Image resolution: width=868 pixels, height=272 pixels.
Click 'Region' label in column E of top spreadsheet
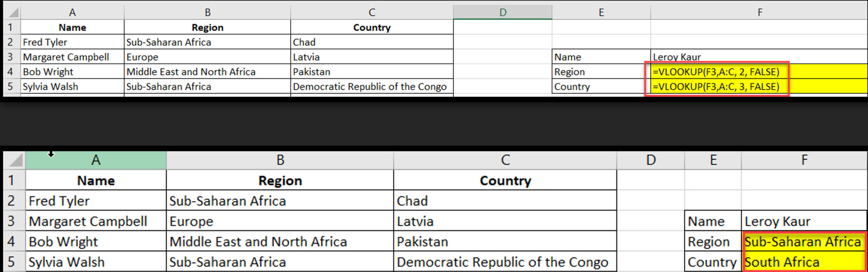coord(601,72)
